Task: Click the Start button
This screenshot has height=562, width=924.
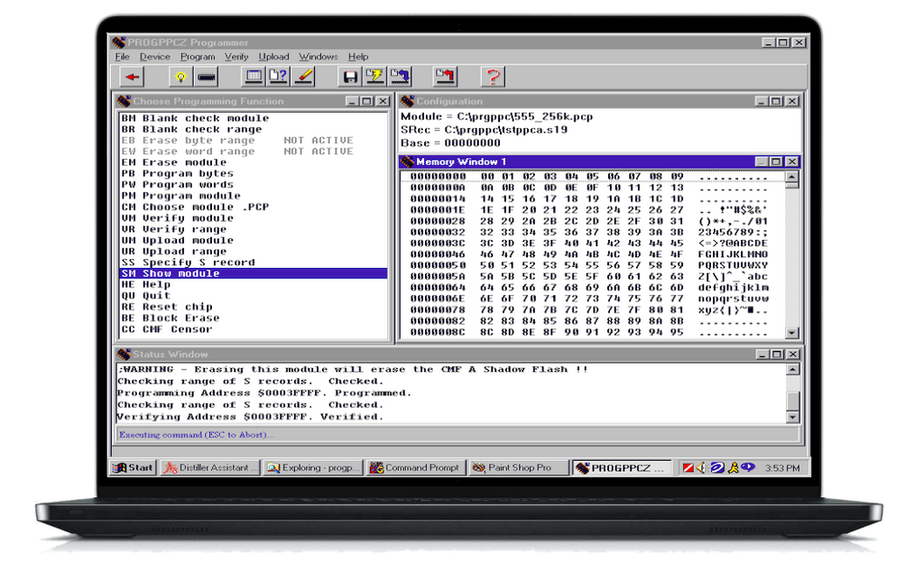Action: [132, 467]
